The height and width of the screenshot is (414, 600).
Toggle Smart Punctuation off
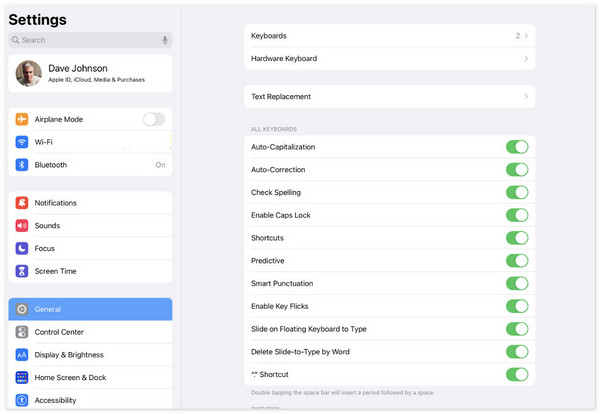pos(517,283)
